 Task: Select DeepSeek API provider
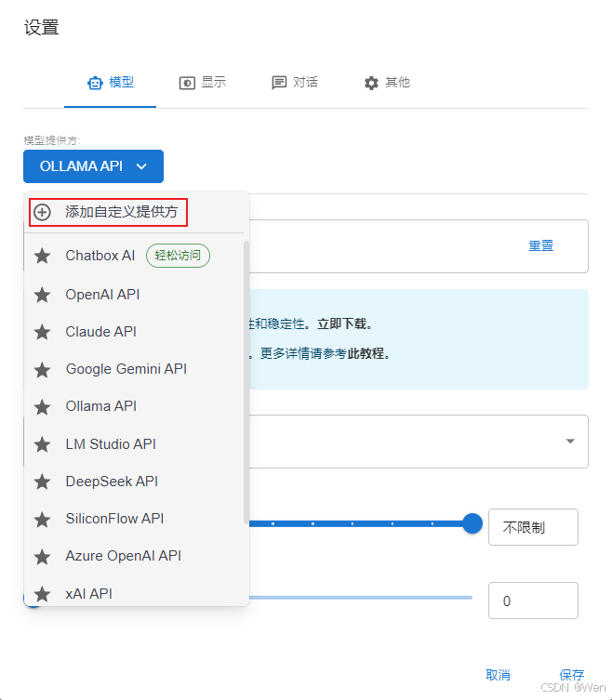134,482
